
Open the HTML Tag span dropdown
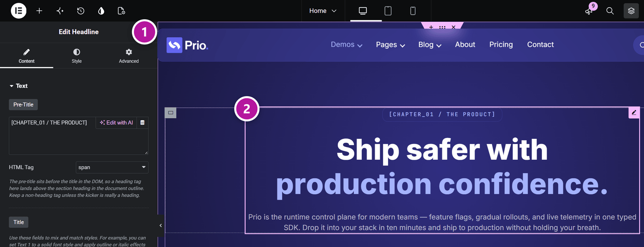112,167
